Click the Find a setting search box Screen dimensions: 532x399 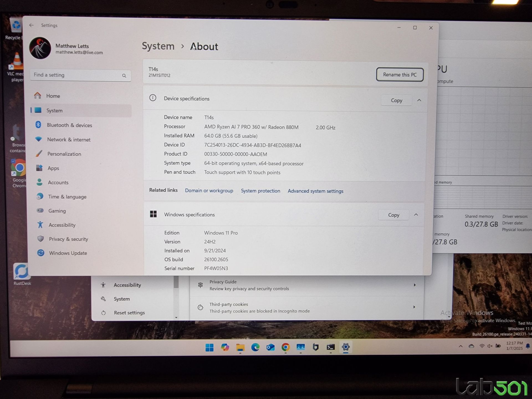(x=80, y=75)
